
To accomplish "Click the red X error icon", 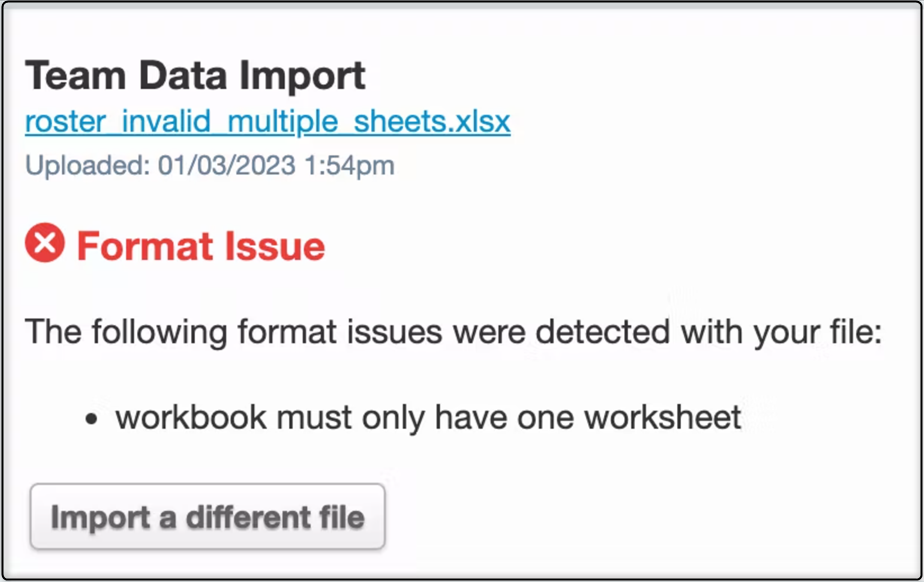I will tap(45, 244).
